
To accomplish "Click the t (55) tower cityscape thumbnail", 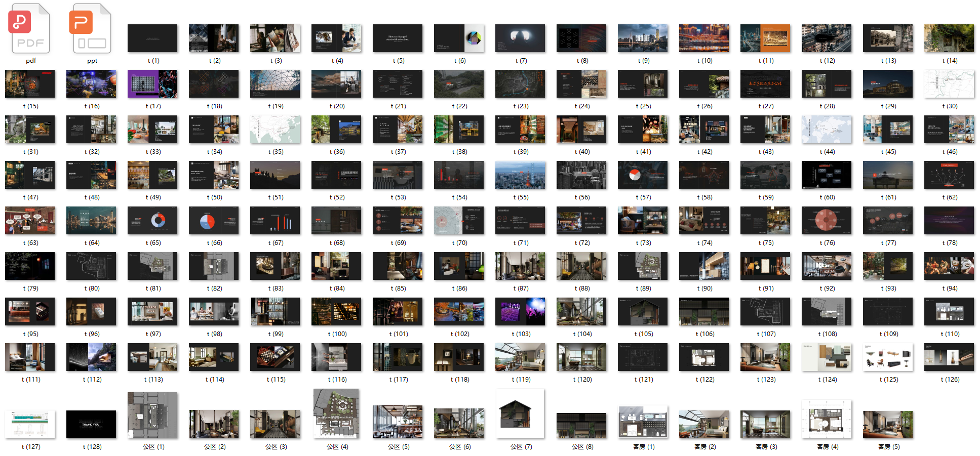I will pyautogui.click(x=520, y=175).
